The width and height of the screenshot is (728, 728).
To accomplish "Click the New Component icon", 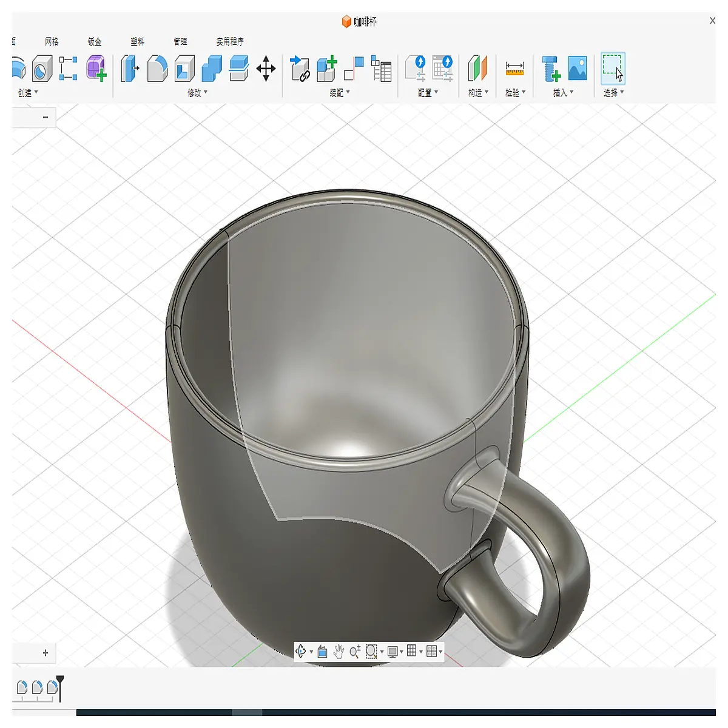I will (x=326, y=69).
